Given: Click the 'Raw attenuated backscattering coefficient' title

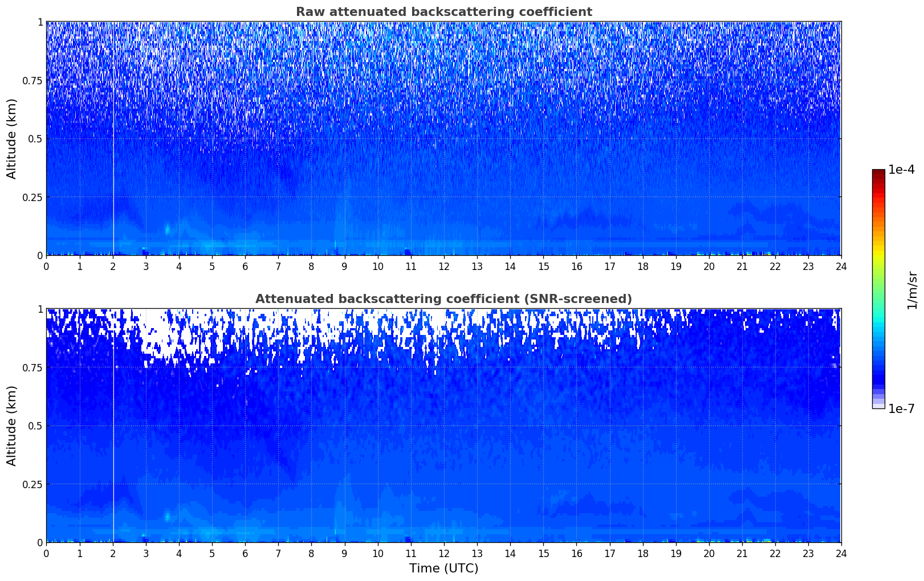Looking at the screenshot, I should [x=443, y=12].
